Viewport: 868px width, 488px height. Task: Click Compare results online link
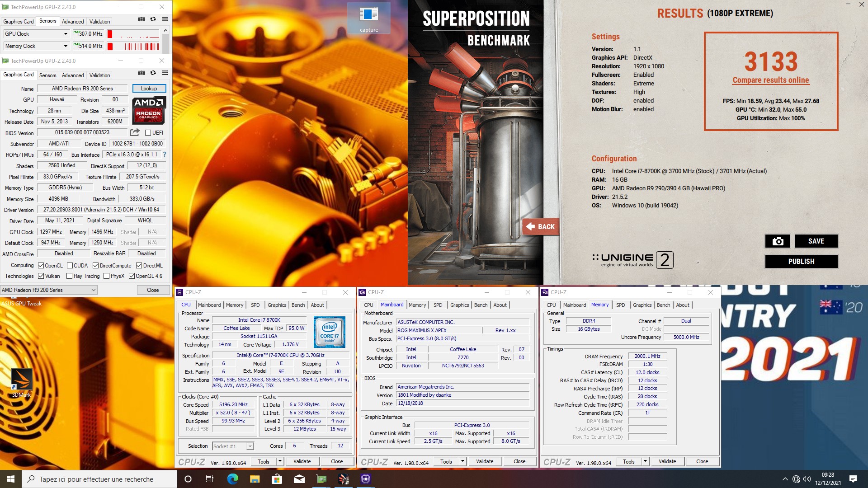tap(771, 80)
